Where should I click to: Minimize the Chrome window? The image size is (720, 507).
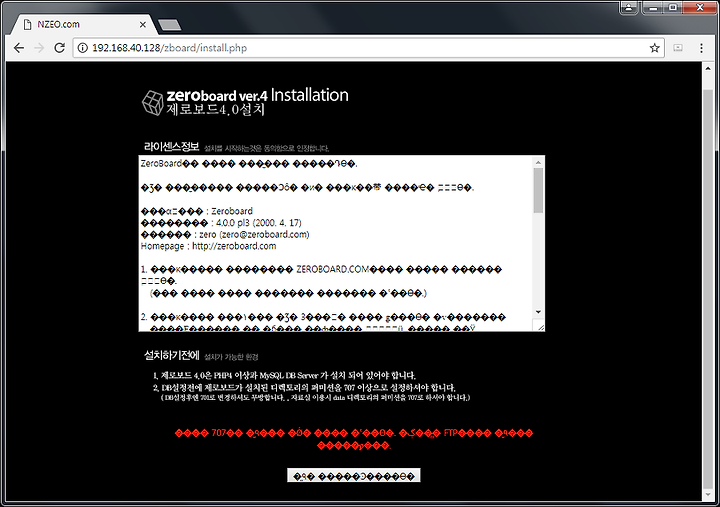pos(653,7)
